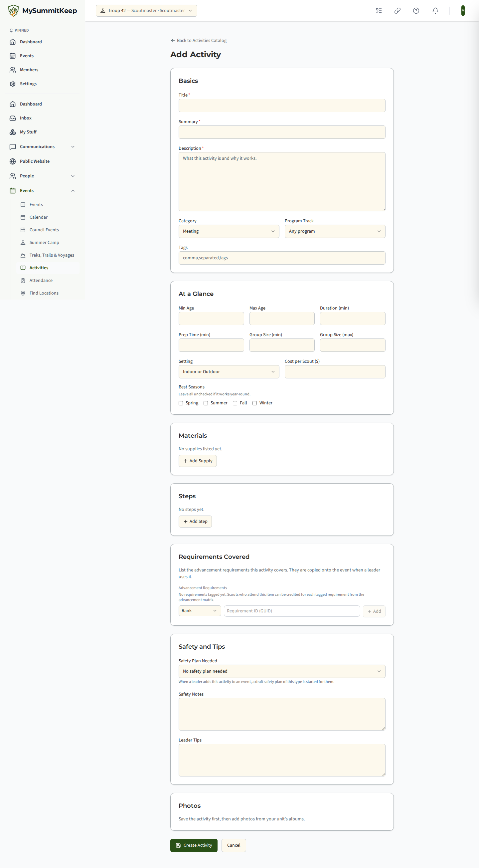Open pinned Dashboard in sidebar
479x868 pixels.
(x=43, y=42)
